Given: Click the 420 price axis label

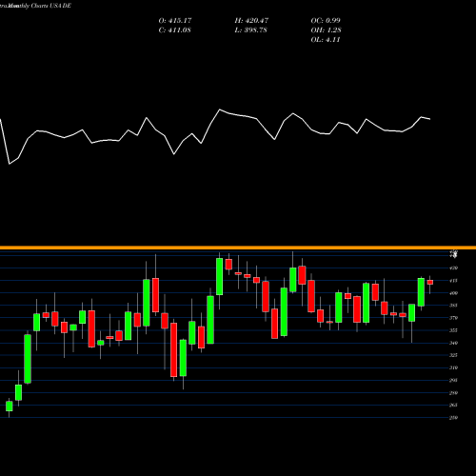Looking at the screenshot, I should pyautogui.click(x=454, y=268).
